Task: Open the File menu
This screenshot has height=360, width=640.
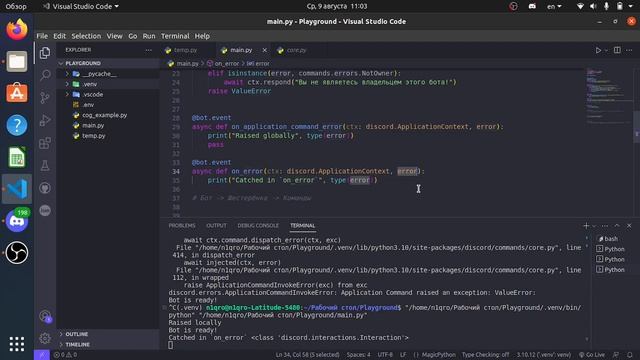Action: coord(42,36)
